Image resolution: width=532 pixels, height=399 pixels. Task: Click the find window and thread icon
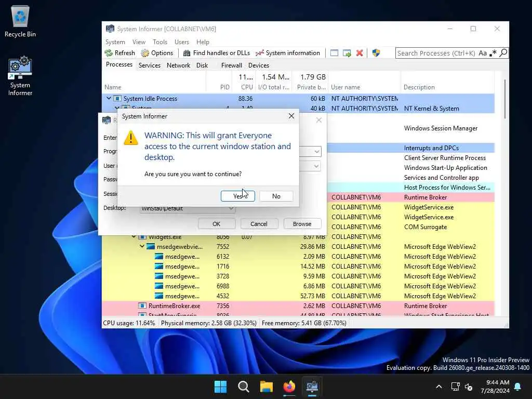coord(347,53)
